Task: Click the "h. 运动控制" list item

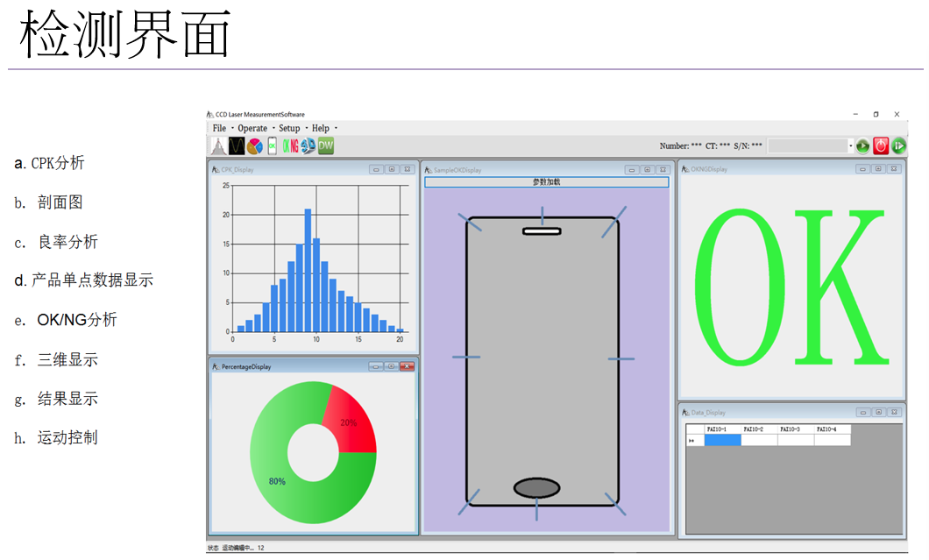Action: 56,438
